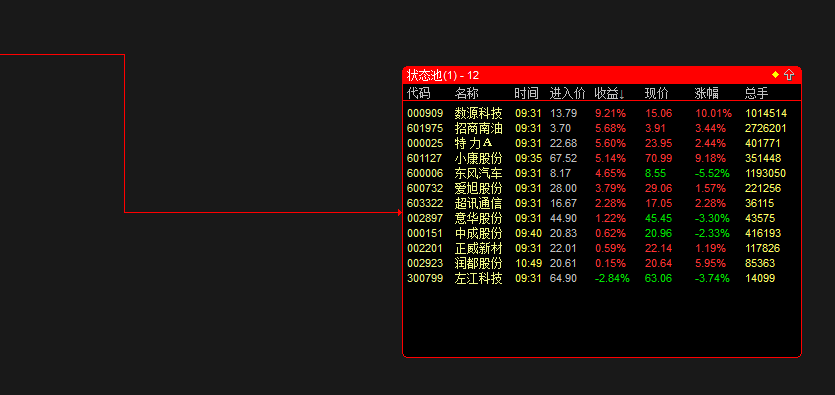Select stock name 意华股份
Viewport: 835px width, 395px height.
478,218
